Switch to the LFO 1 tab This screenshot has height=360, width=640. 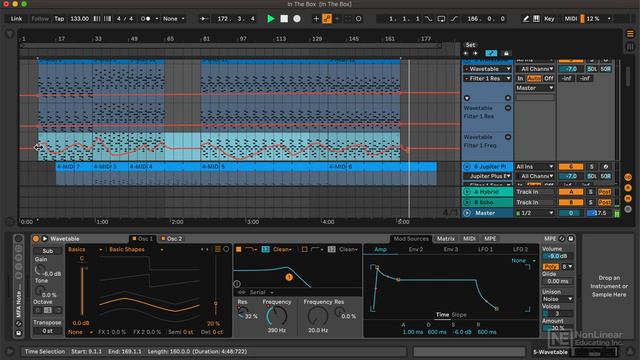[x=485, y=249]
